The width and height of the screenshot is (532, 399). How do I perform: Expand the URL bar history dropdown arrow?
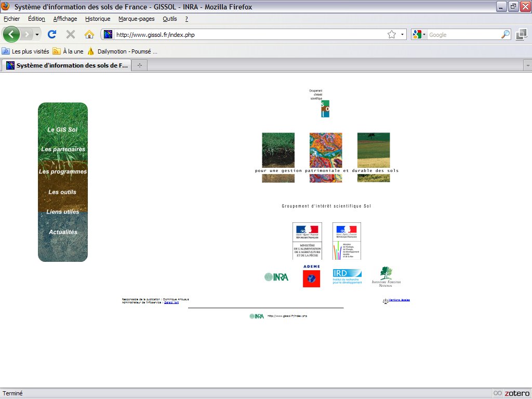(x=403, y=35)
